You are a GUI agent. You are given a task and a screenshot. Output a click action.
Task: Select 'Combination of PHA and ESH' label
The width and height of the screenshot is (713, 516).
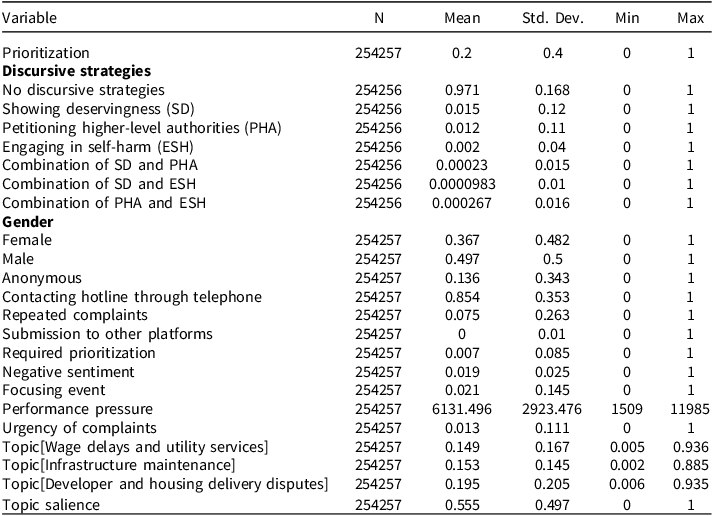point(104,203)
